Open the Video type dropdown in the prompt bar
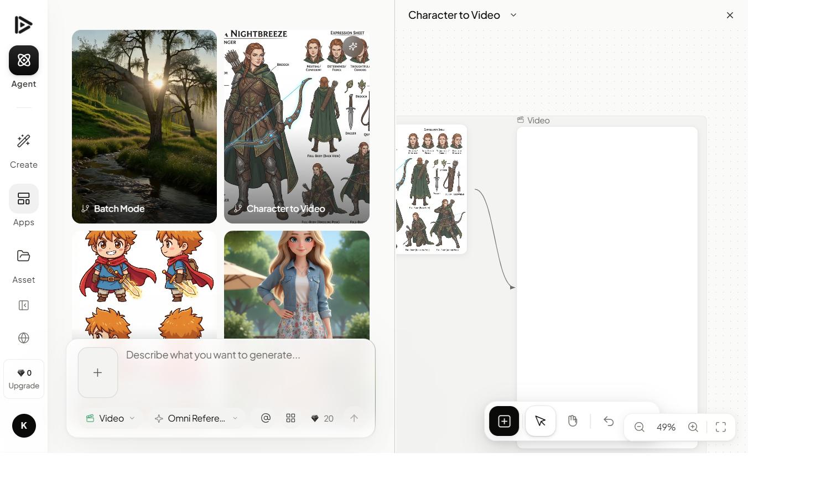 point(110,418)
